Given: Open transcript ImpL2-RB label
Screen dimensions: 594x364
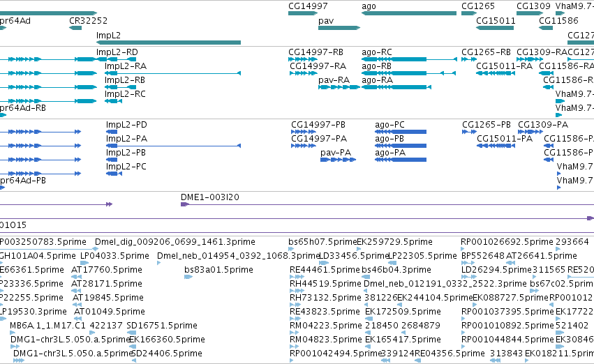Looking at the screenshot, I should (x=125, y=80).
